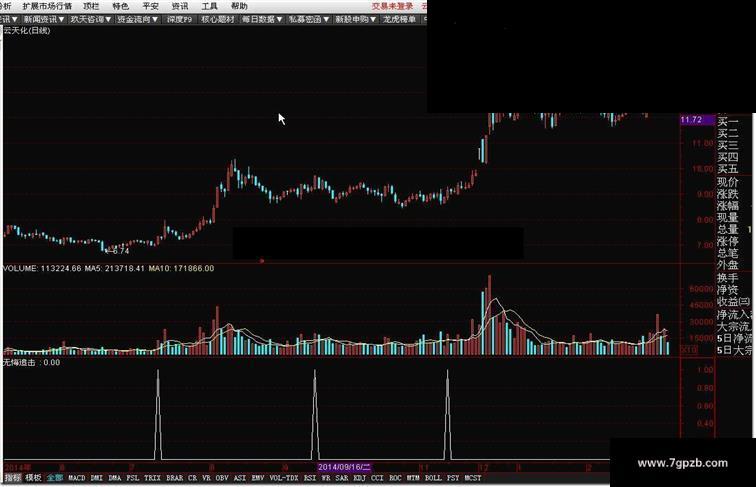Image resolution: width=756 pixels, height=487 pixels.
Task: Select the TRIX indicator
Action: 152,478
